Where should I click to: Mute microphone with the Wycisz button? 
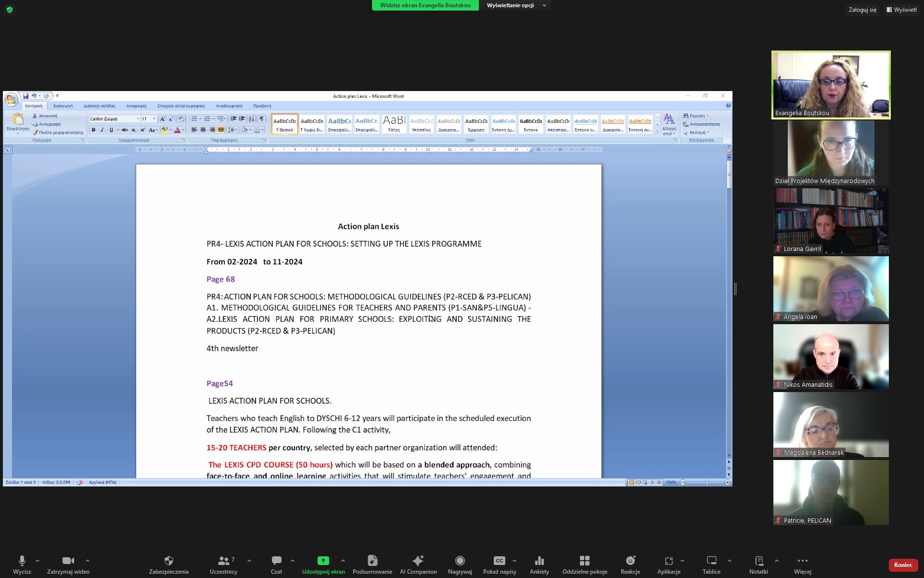[x=22, y=564]
